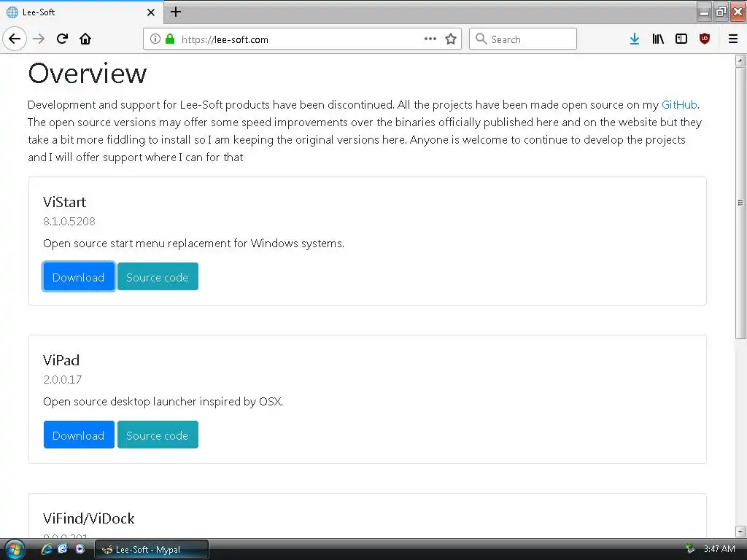Screen dimensions: 747x560
Task: Open the browser home page
Action: click(x=85, y=39)
